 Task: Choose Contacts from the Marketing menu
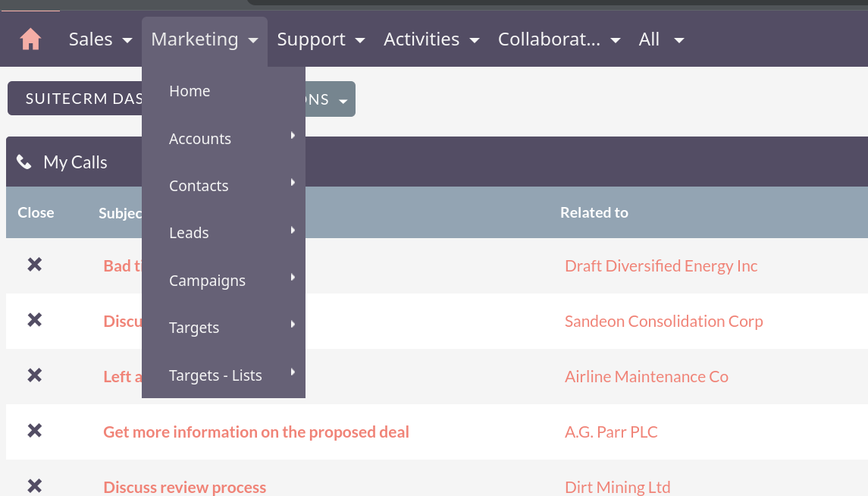[x=199, y=186]
